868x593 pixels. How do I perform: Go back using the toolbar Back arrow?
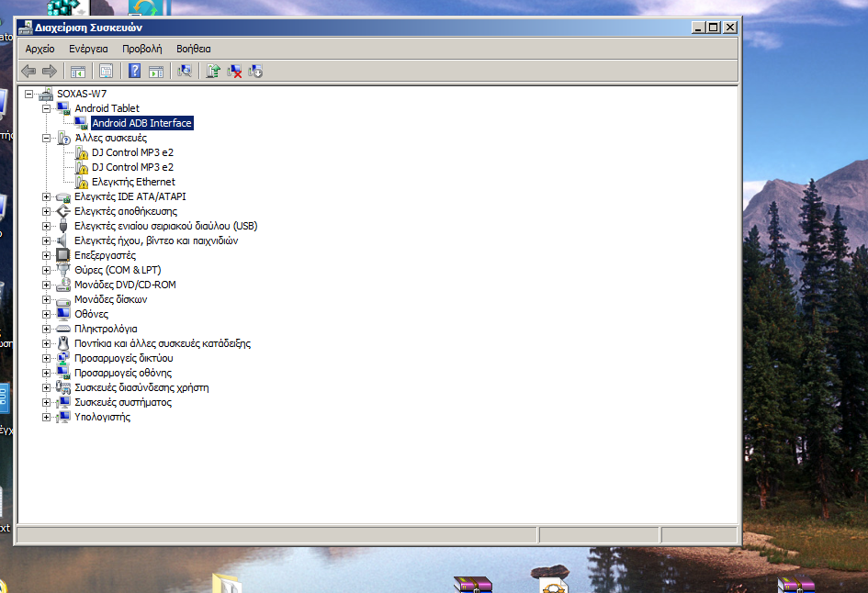coord(28,71)
